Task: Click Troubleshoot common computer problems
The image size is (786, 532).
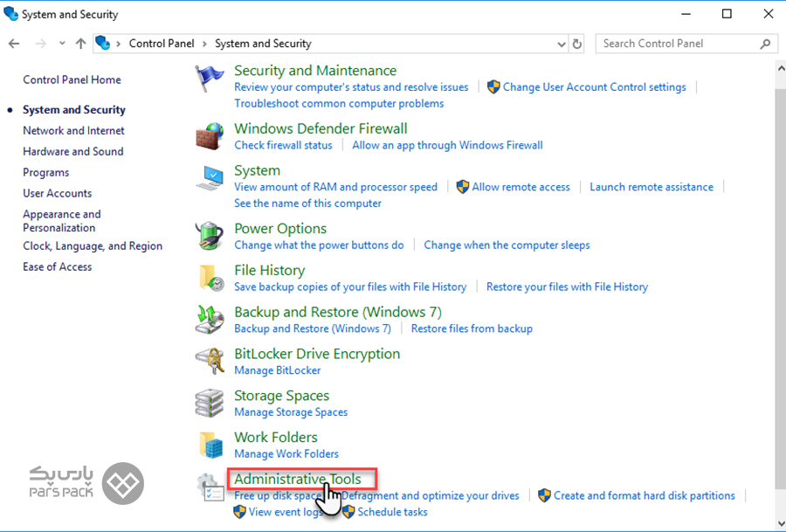Action: coord(339,103)
